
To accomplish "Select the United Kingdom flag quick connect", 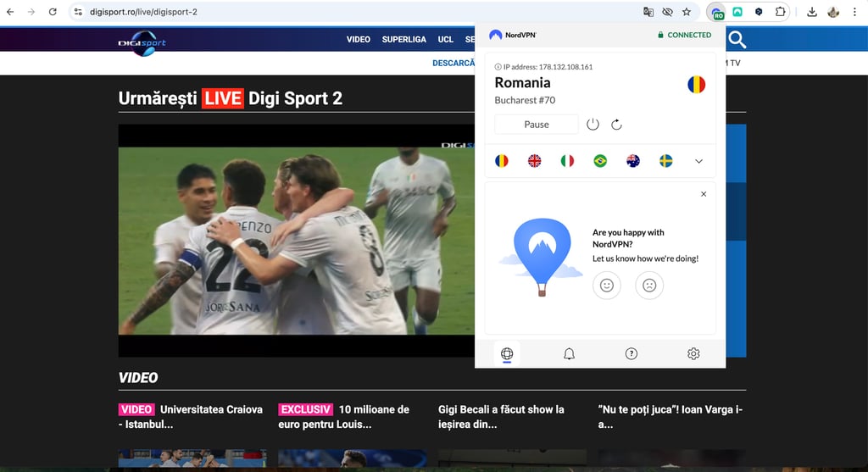I will coord(534,161).
